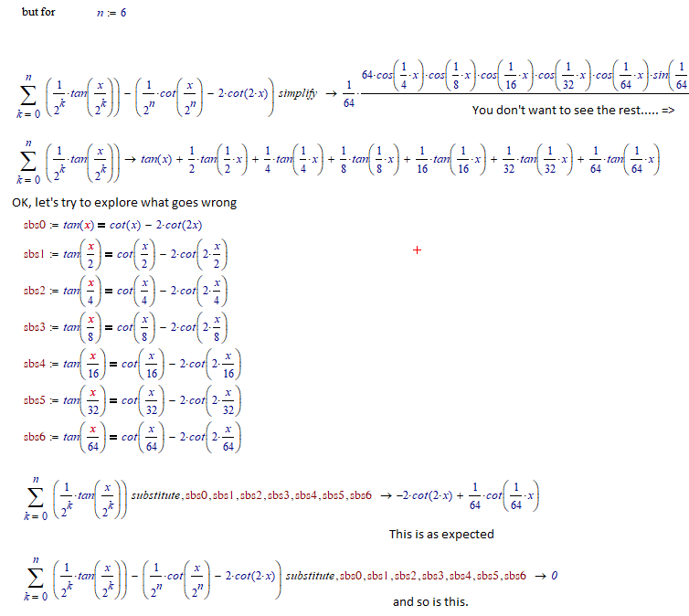Select the sbs3 definition line

pos(125,327)
